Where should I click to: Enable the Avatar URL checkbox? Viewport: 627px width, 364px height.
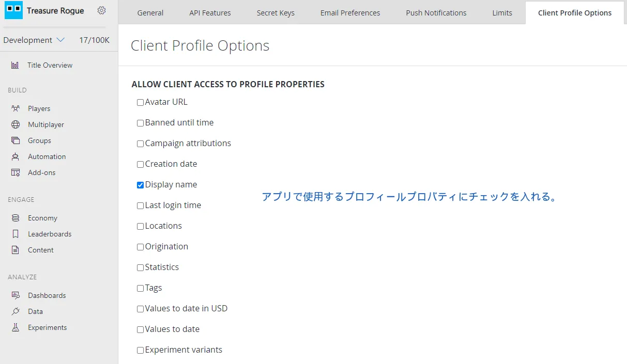[140, 102]
